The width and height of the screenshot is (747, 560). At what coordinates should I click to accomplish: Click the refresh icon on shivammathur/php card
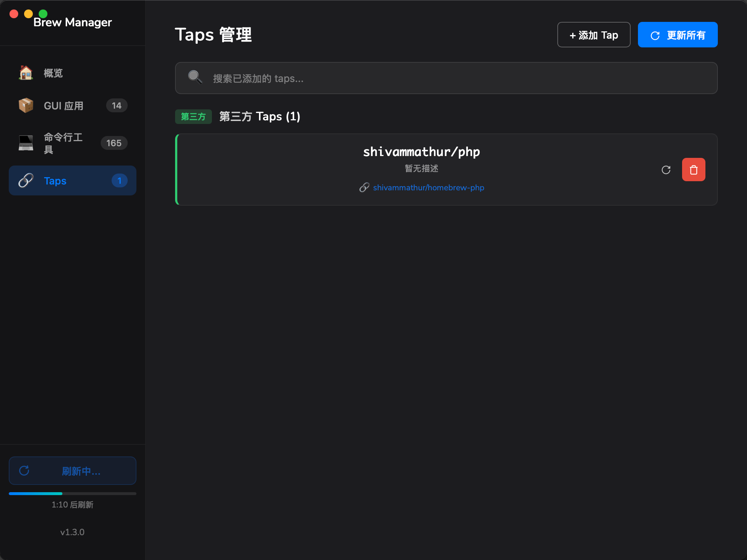pos(666,170)
